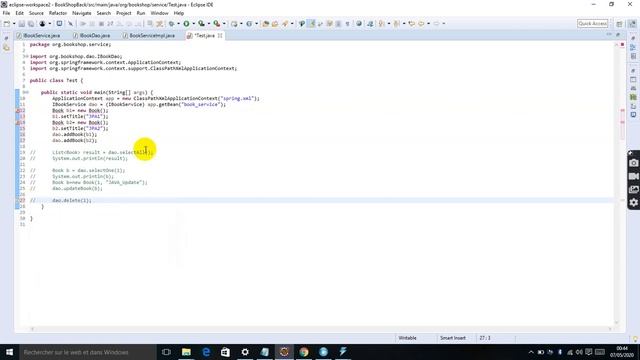Restore the left minimized view stack
This screenshot has width=640, height=360.
coord(6,38)
